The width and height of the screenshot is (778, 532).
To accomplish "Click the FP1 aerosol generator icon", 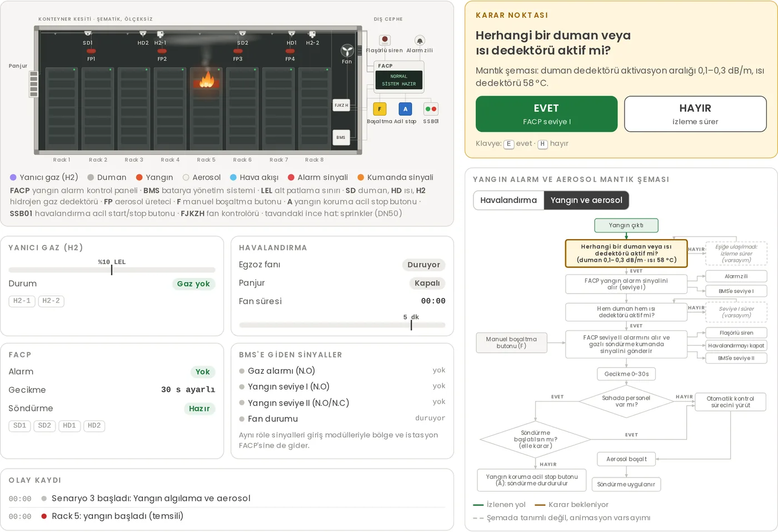I will [91, 51].
